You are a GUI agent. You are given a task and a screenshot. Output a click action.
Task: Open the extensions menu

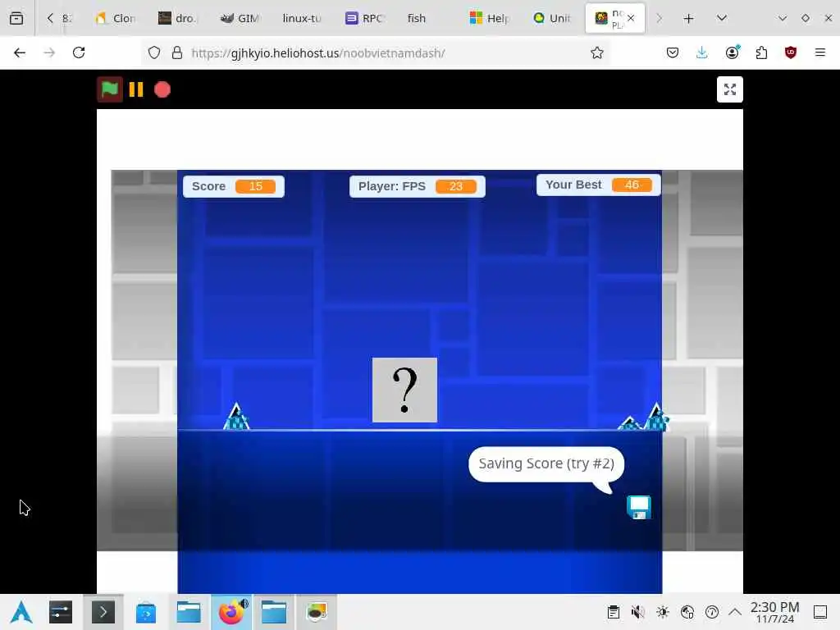tap(761, 52)
